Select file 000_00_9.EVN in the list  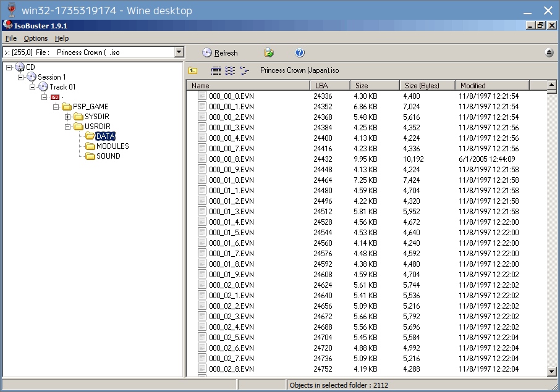(231, 169)
